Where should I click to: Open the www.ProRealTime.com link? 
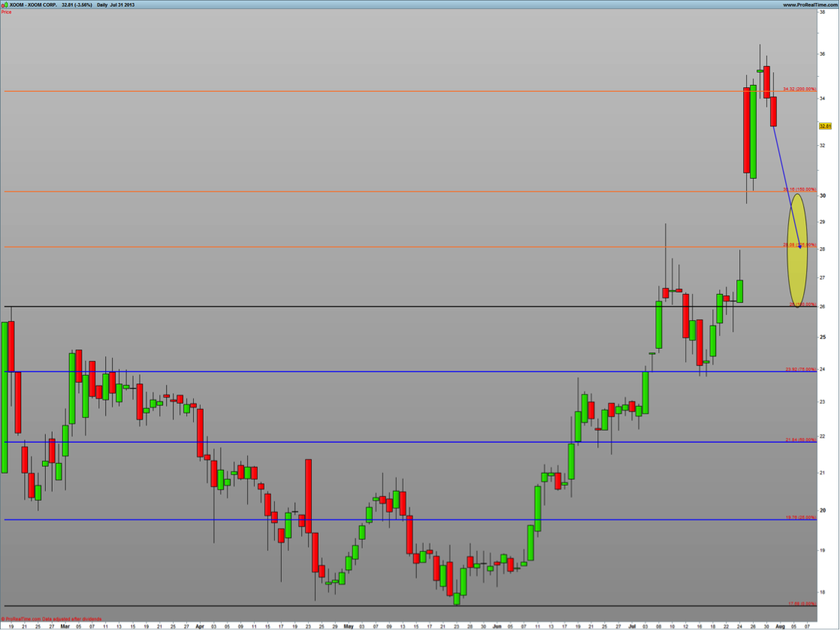tap(810, 5)
